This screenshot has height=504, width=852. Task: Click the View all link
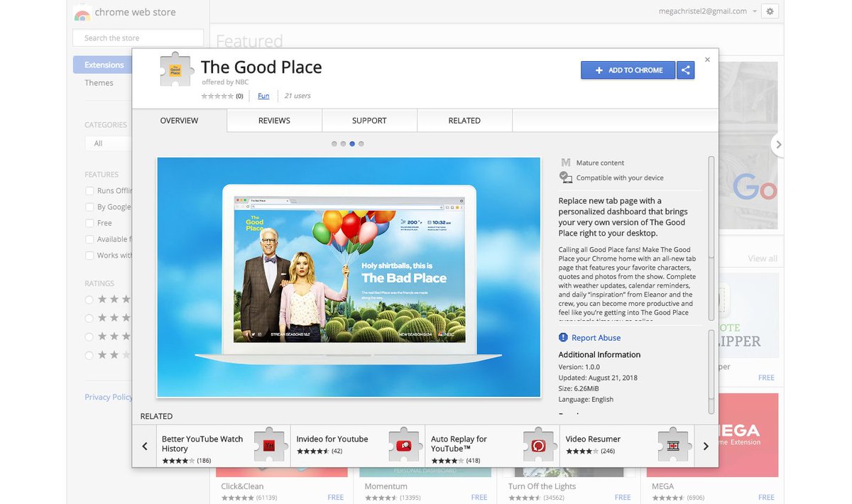pos(762,258)
